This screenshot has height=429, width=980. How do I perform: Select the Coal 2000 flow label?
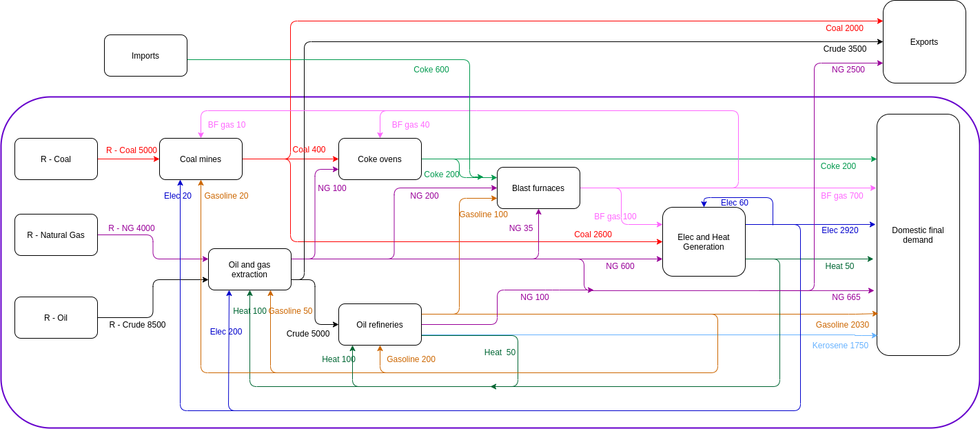point(844,28)
